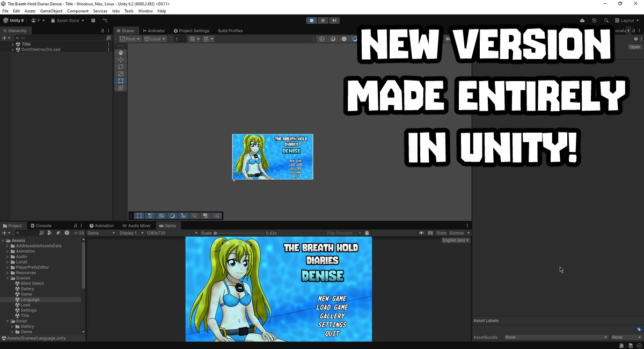
Task: Toggle Stats in Game view
Action: pos(441,233)
